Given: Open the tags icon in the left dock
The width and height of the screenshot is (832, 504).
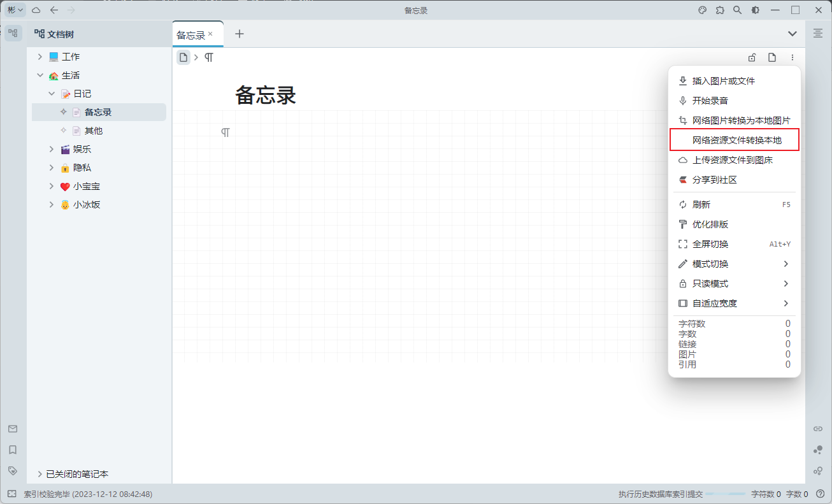Looking at the screenshot, I should point(13,471).
